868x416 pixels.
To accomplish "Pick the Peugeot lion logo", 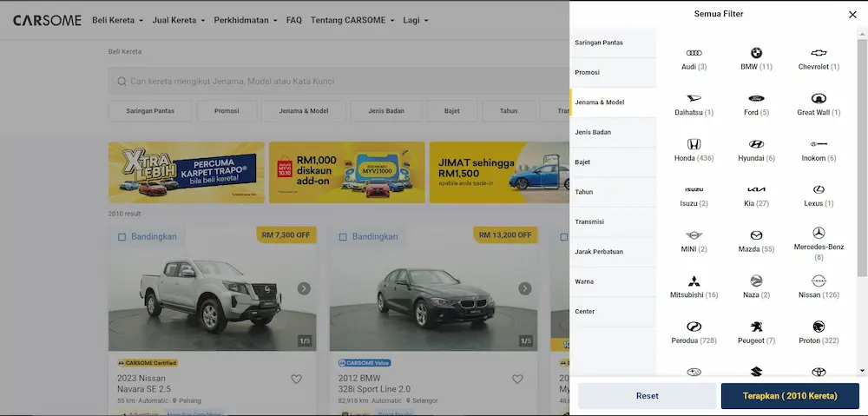I will coord(756,327).
